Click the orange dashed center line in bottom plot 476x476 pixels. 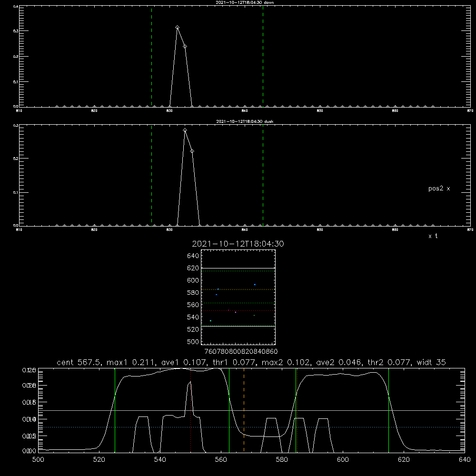(x=244, y=410)
